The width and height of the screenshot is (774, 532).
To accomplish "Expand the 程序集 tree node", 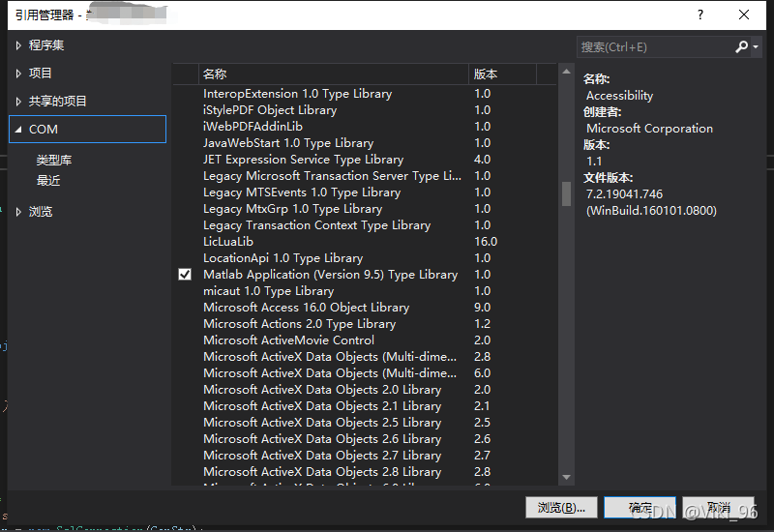I will pyautogui.click(x=18, y=45).
